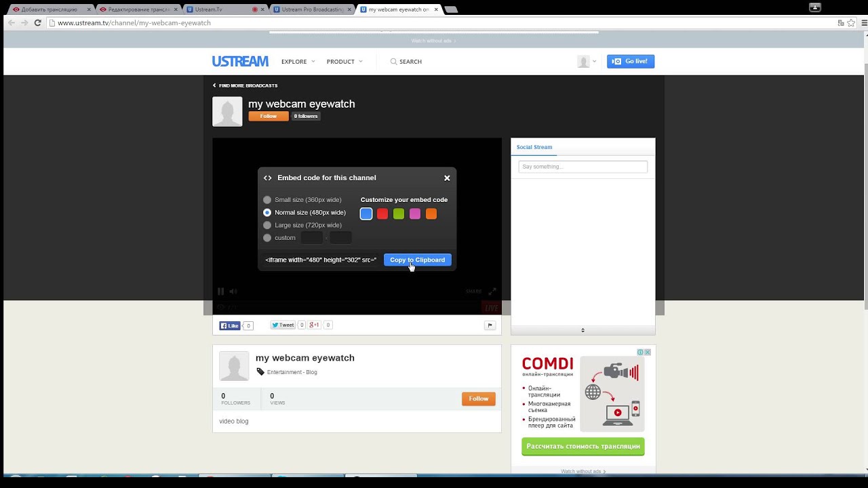Close the embed code dialog

[447, 178]
